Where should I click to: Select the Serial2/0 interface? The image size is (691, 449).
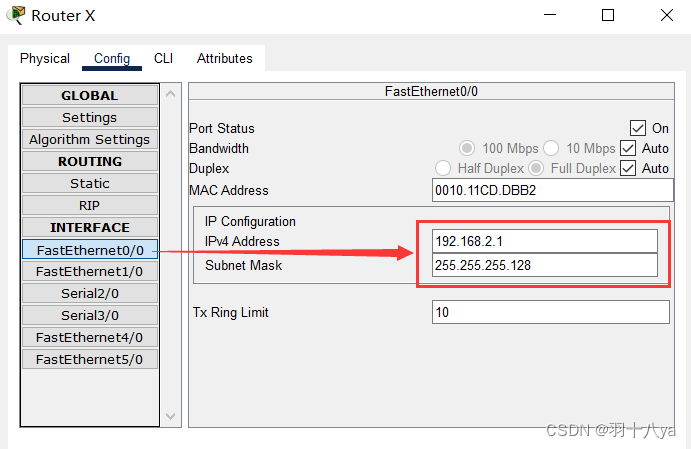[x=89, y=294]
